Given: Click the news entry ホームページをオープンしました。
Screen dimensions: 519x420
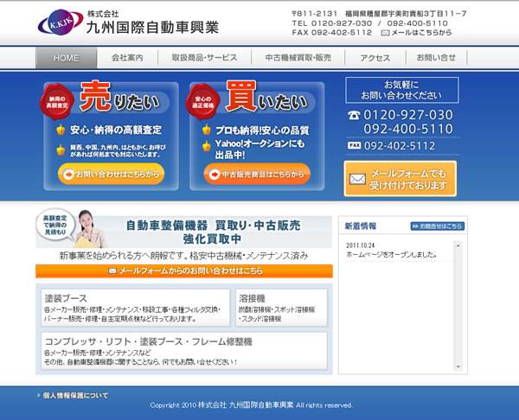Looking at the screenshot, I should (391, 255).
